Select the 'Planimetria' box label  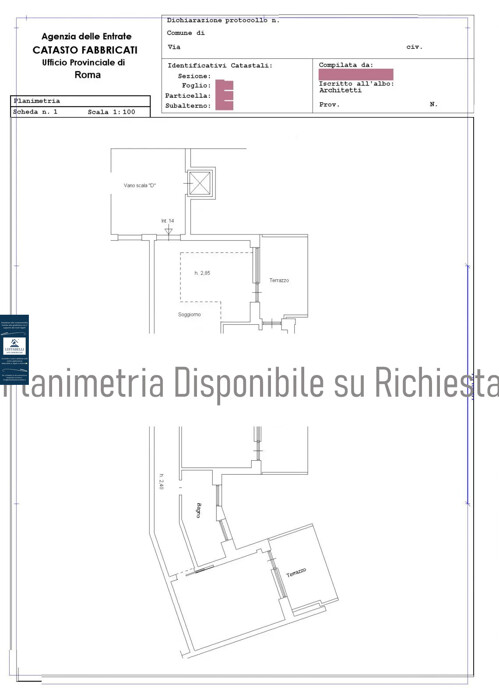point(37,101)
